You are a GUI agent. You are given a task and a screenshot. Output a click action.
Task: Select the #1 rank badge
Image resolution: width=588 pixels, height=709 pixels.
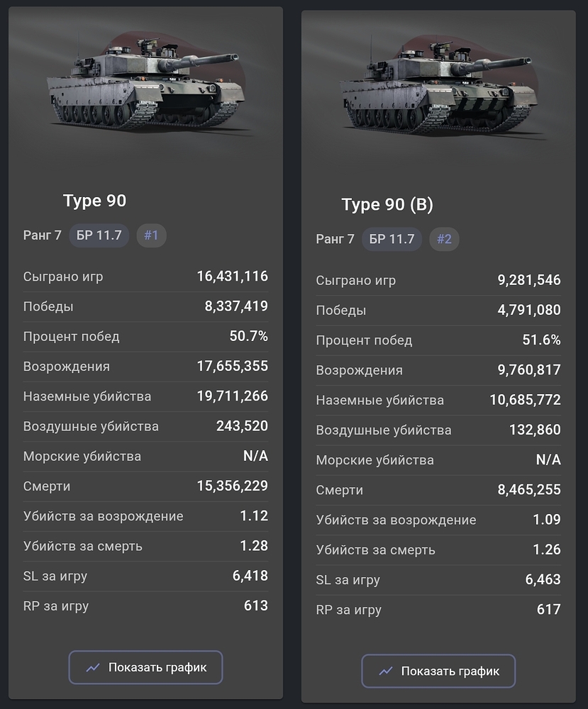(x=151, y=235)
